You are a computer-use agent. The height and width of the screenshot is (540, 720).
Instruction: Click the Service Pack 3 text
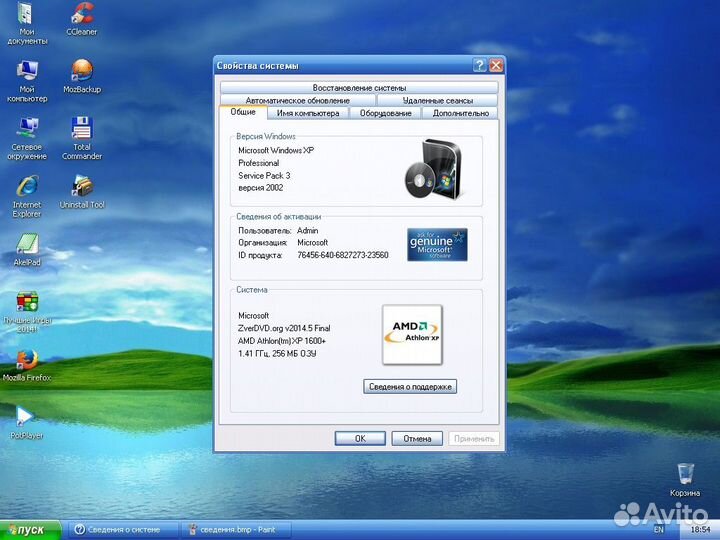point(264,175)
